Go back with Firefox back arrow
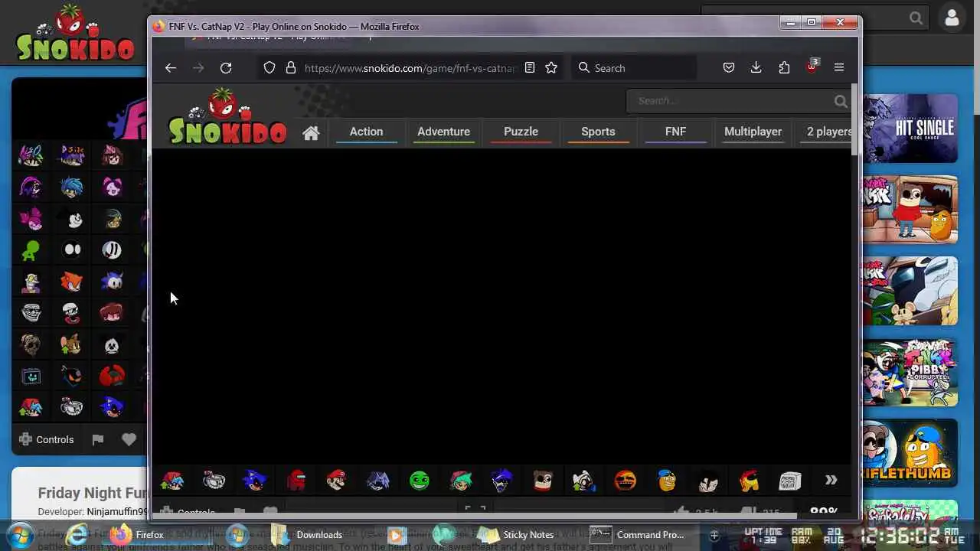980x551 pixels. pyautogui.click(x=171, y=68)
